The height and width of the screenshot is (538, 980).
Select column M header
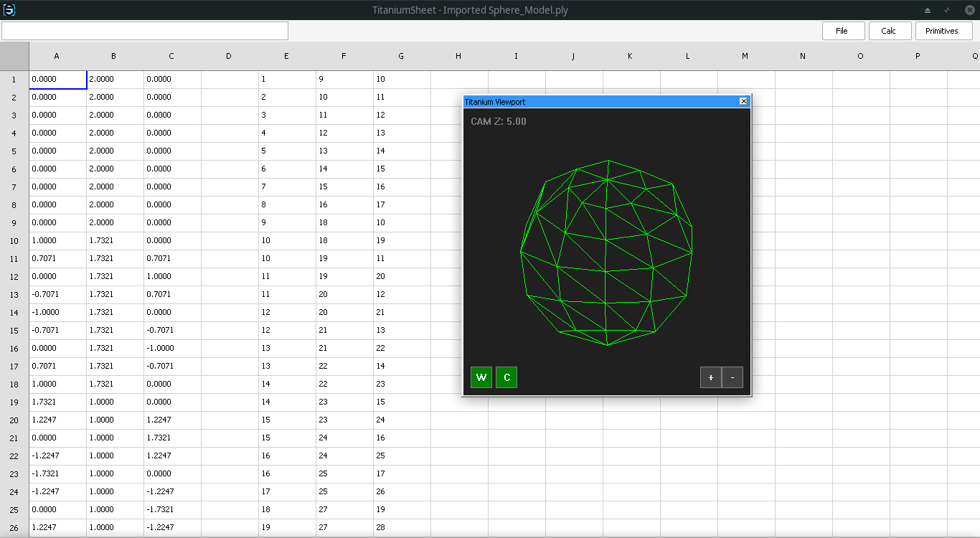coord(746,56)
